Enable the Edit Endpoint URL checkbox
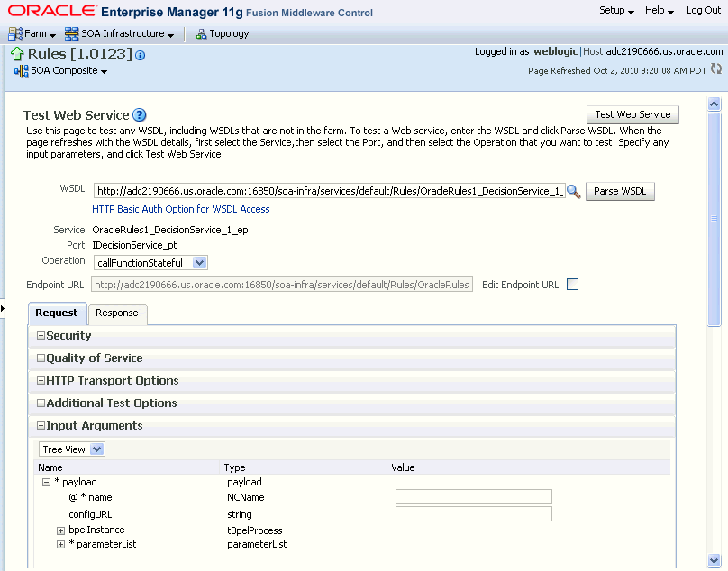The image size is (728, 571). (572, 285)
